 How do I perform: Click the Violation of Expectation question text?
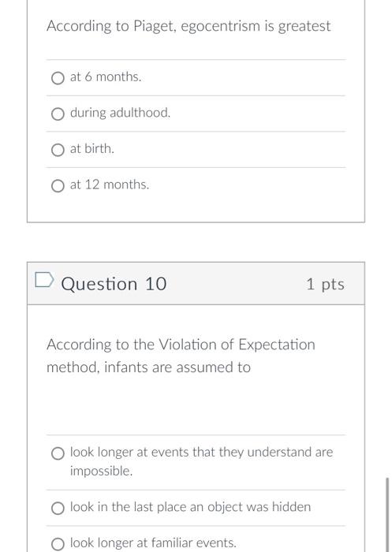181,356
